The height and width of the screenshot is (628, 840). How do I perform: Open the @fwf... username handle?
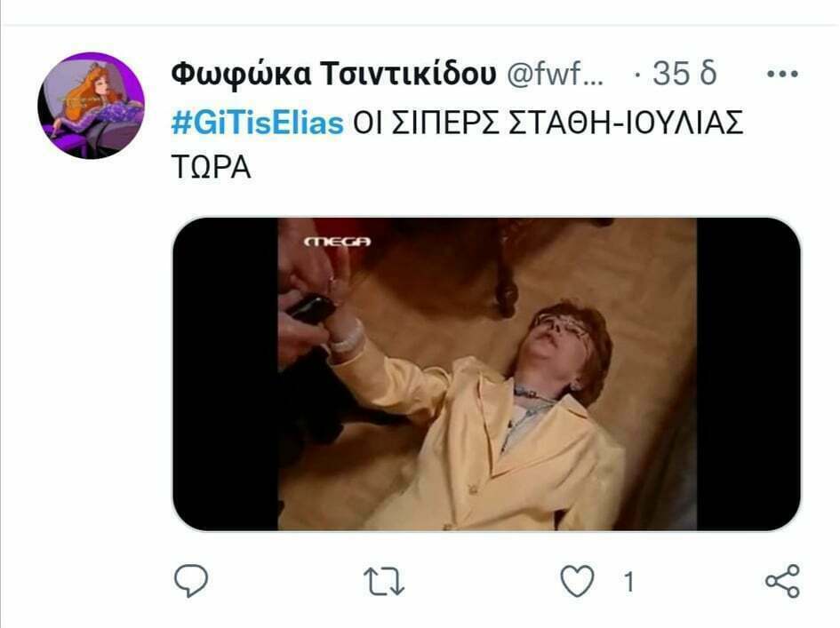pyautogui.click(x=555, y=74)
